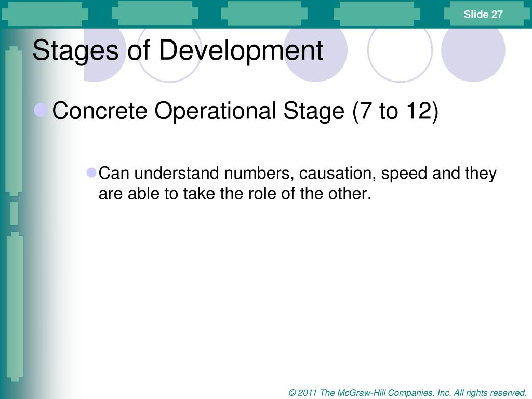Click the McGraw-Hill copyright notice
Viewport: 532px width, 399px height.
407,393
